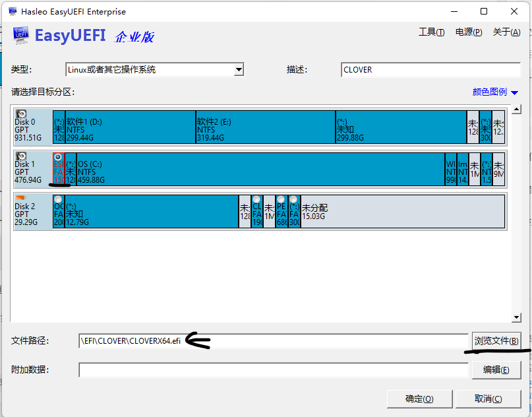Maximize the EasyUEFI window
532x417 pixels.
tap(484, 11)
